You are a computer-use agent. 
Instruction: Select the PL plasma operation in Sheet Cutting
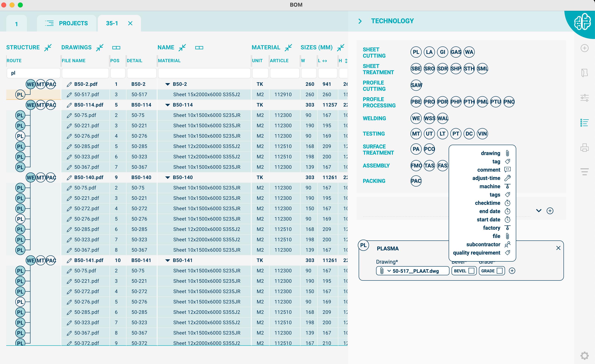click(x=416, y=52)
